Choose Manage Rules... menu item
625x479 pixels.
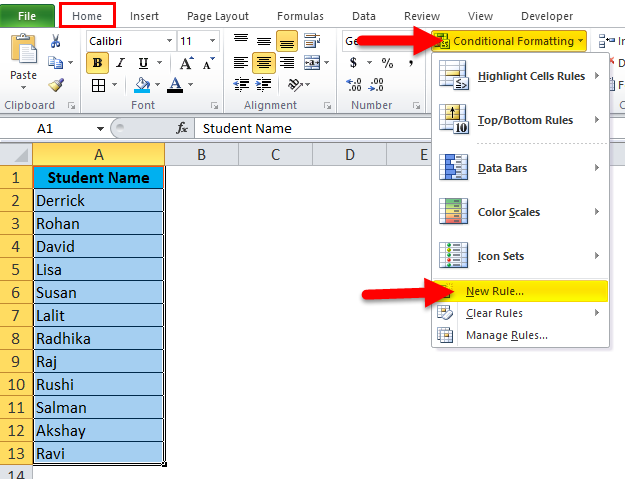click(520, 335)
